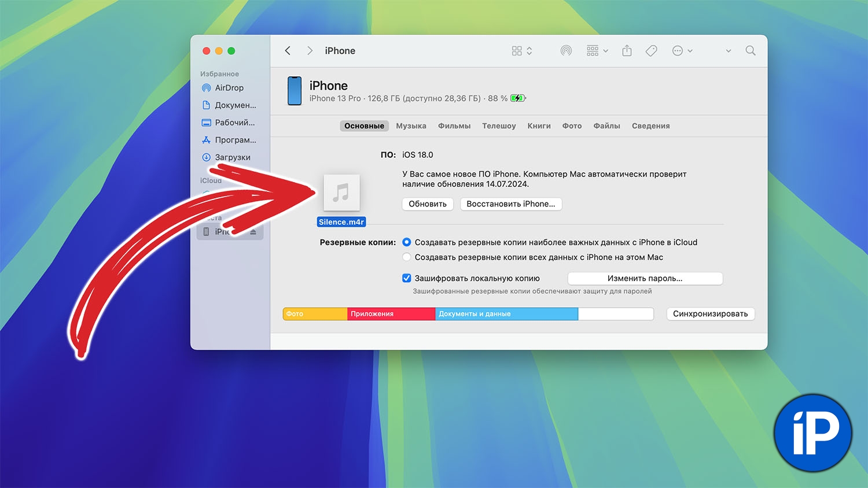Click the white free-space part of storage bar
The width and height of the screenshot is (868, 488).
[x=616, y=314]
